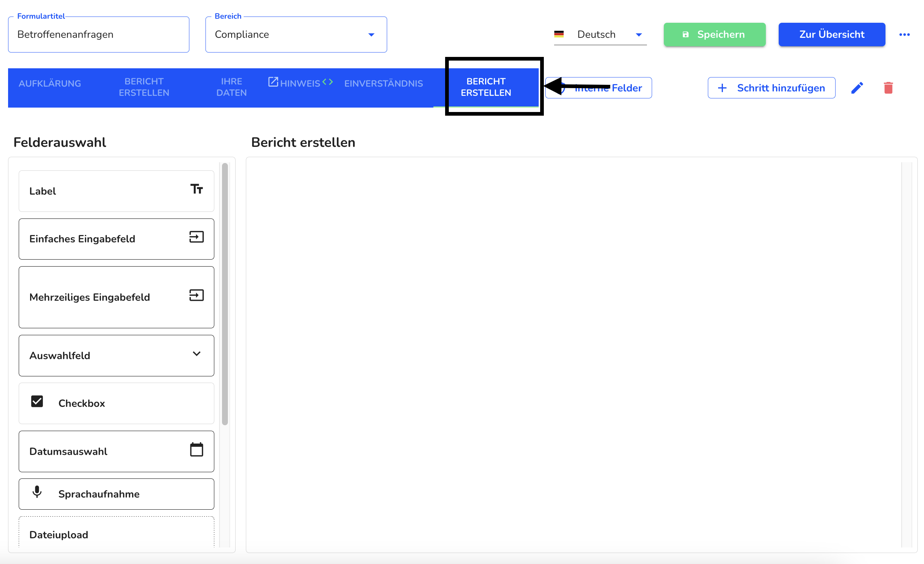
Task: Click the plus icon in Schritt hinzufügen
Action: tap(722, 88)
